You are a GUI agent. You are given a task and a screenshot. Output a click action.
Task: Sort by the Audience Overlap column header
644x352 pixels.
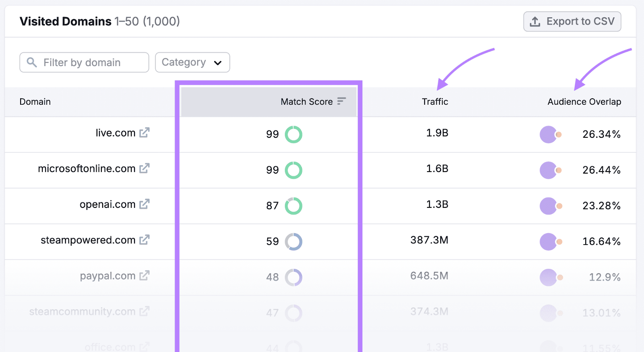point(584,101)
